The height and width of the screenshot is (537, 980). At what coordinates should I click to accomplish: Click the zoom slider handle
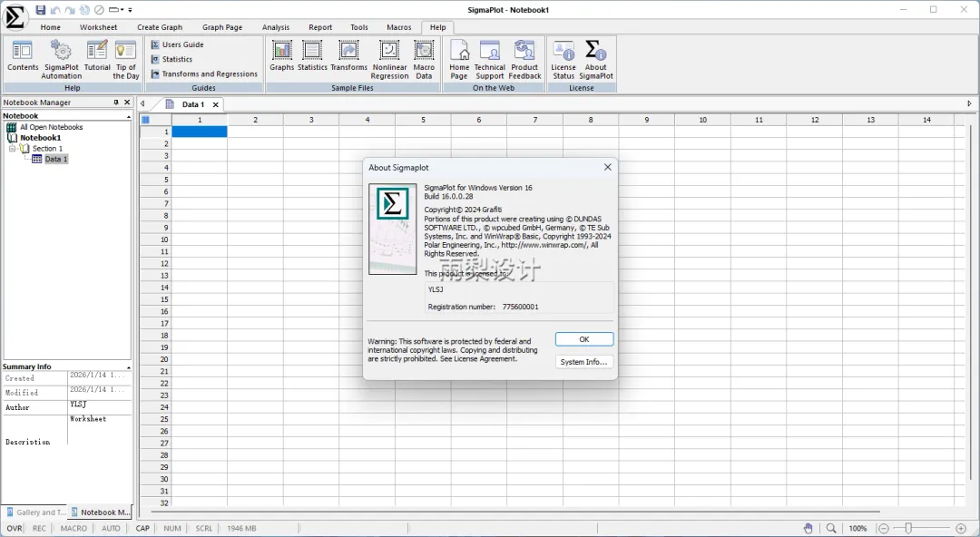908,528
